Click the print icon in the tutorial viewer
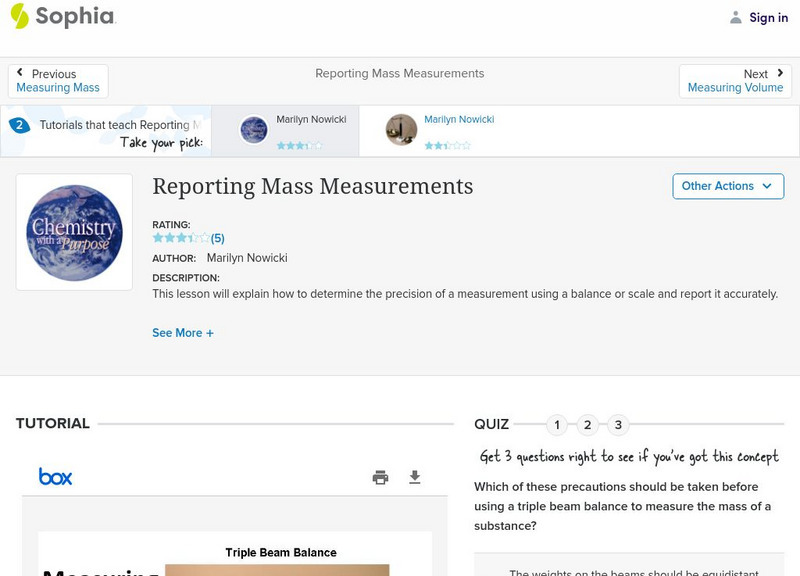The image size is (800, 576). pos(380,478)
